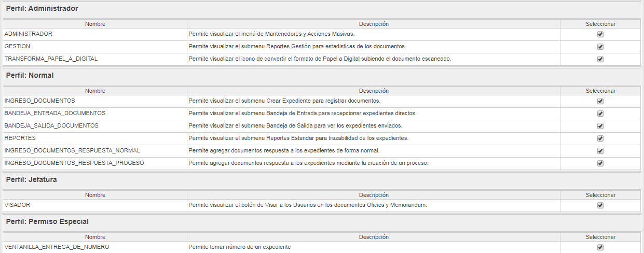Click the Perfil: Administrador section header

322,9
